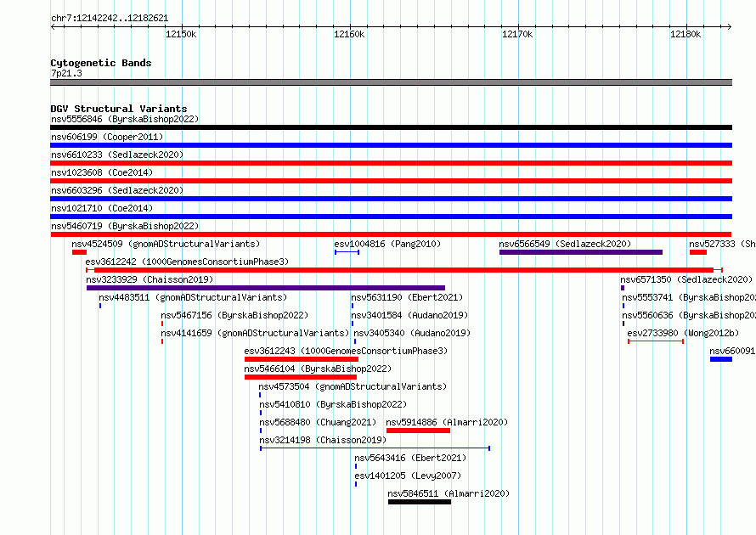Open the nsv606199 (Cooper2011) label

tap(107, 137)
